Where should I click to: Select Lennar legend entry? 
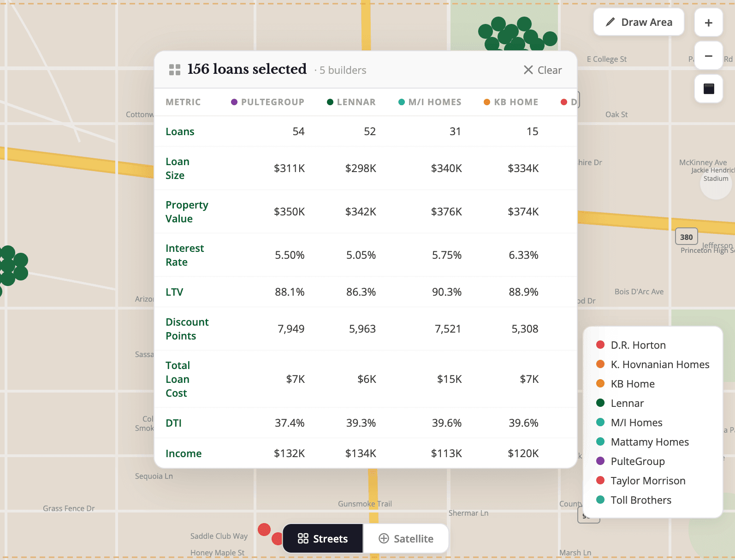[620, 403]
